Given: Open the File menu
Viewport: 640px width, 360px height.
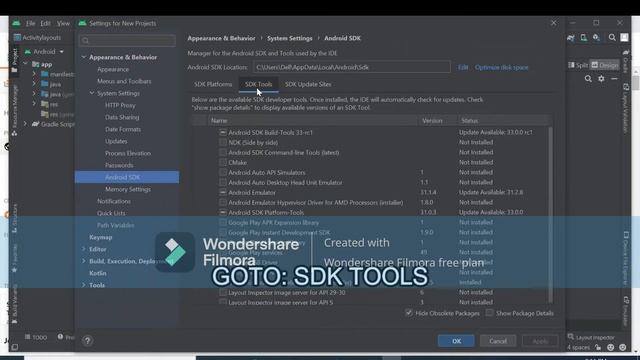Looking at the screenshot, I should (x=30, y=23).
